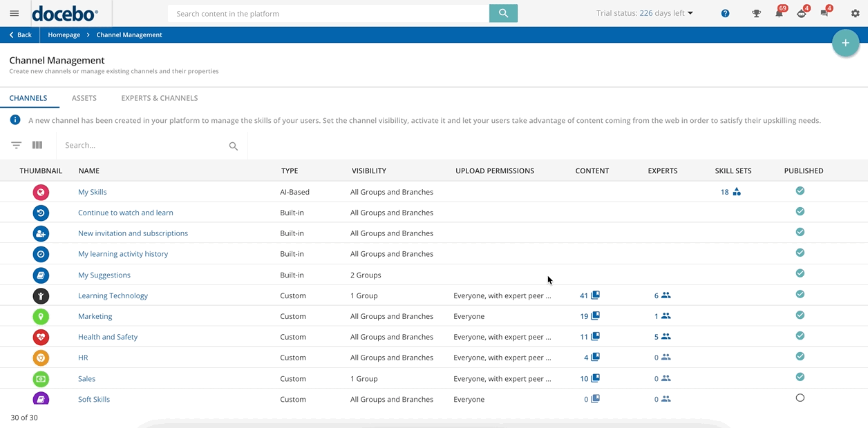
Task: Open the help question mark icon
Action: (725, 13)
